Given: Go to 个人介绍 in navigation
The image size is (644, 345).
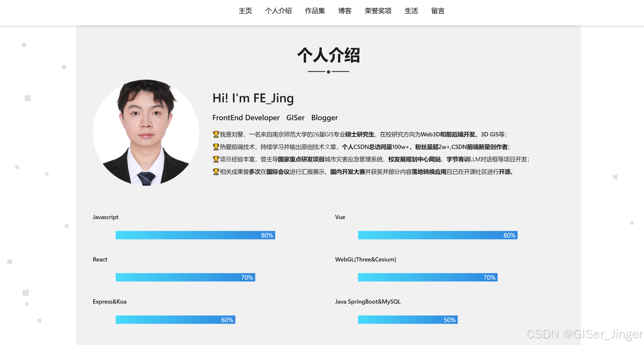Looking at the screenshot, I should click(x=278, y=11).
